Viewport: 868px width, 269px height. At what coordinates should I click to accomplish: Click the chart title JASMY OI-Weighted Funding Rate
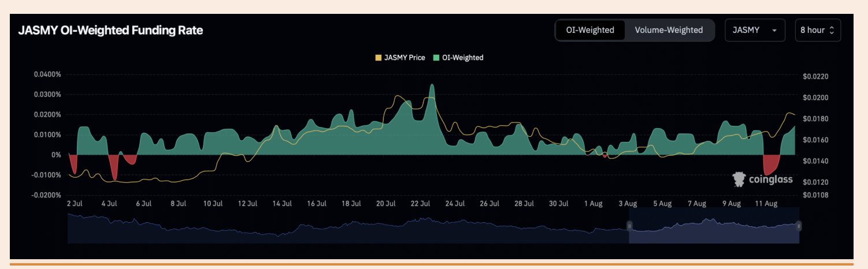click(110, 31)
